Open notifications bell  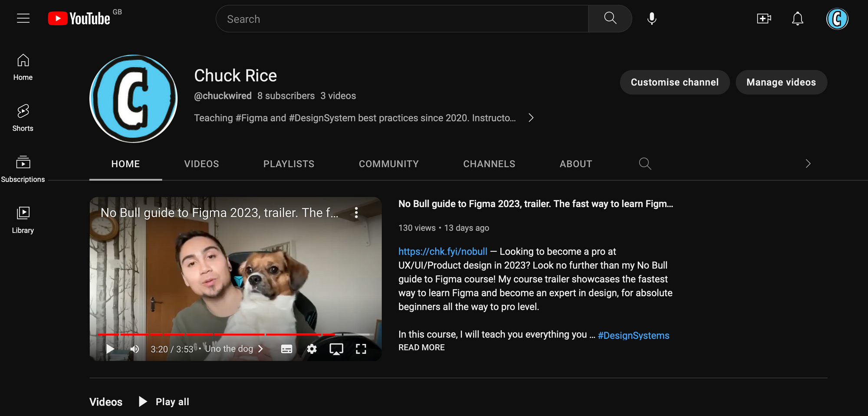[797, 19]
